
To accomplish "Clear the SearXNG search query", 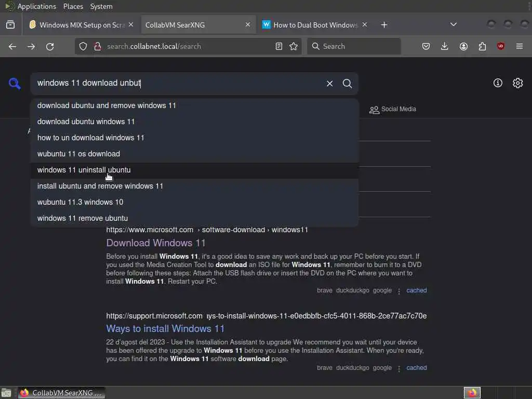I will point(329,84).
